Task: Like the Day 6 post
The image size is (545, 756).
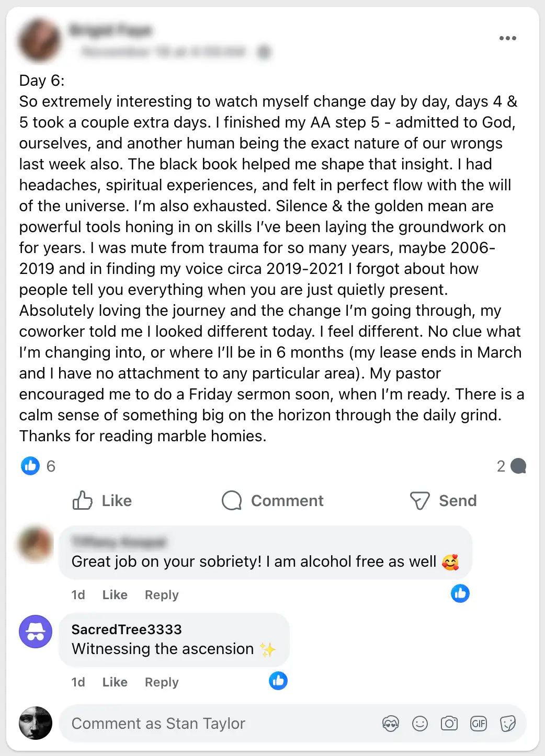Action: click(103, 501)
